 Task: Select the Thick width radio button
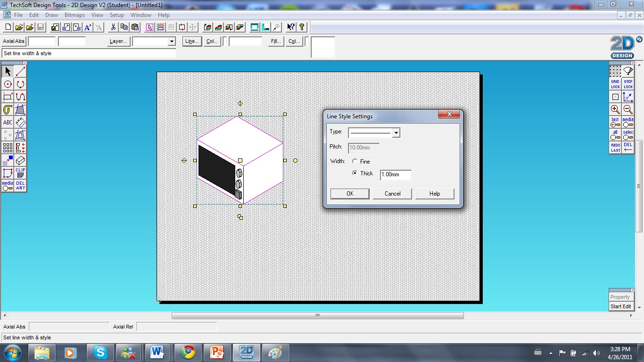pos(355,173)
